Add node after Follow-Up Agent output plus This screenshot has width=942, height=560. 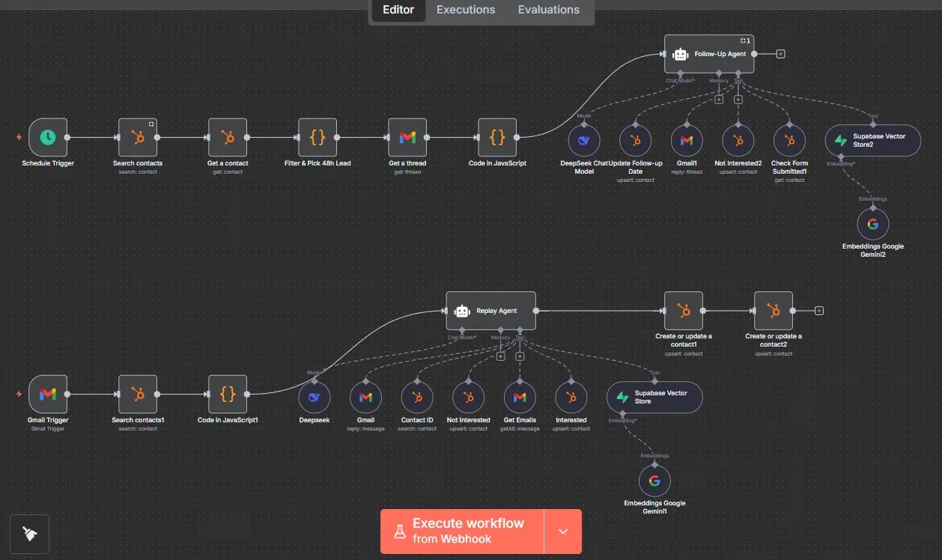pos(781,54)
